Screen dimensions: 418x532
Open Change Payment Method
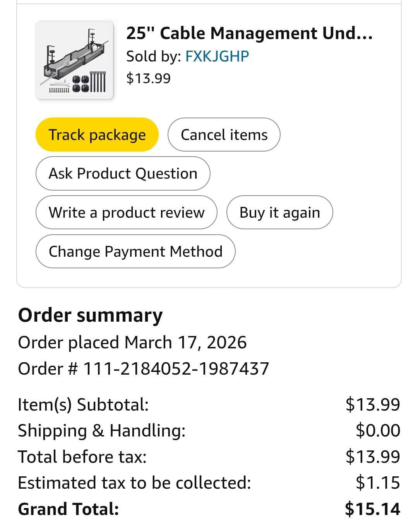pos(135,252)
